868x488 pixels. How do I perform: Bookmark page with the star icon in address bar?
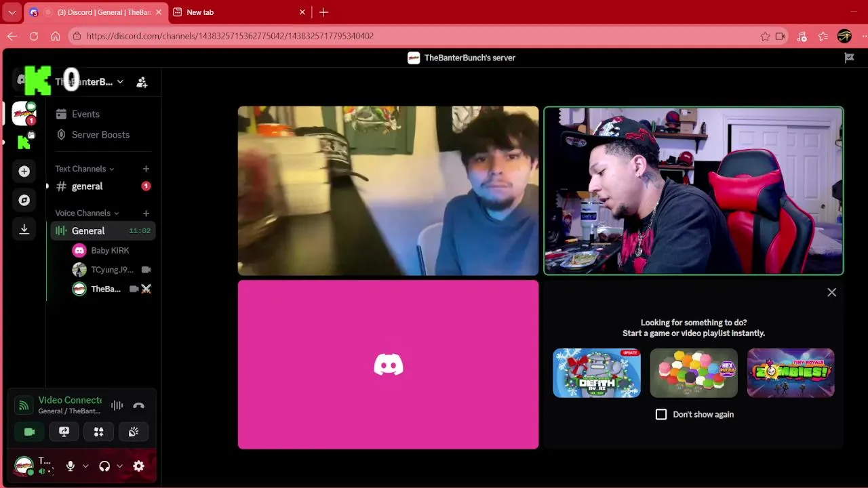pyautogui.click(x=765, y=36)
